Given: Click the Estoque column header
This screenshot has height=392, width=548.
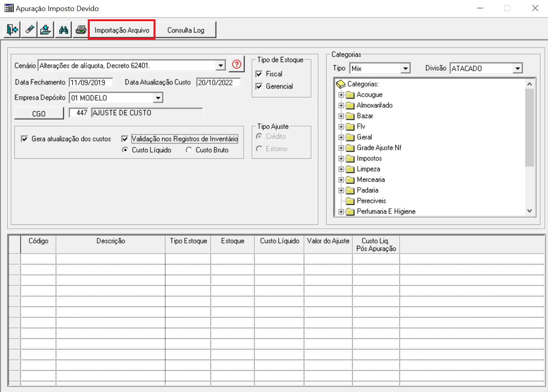Looking at the screenshot, I should [233, 244].
